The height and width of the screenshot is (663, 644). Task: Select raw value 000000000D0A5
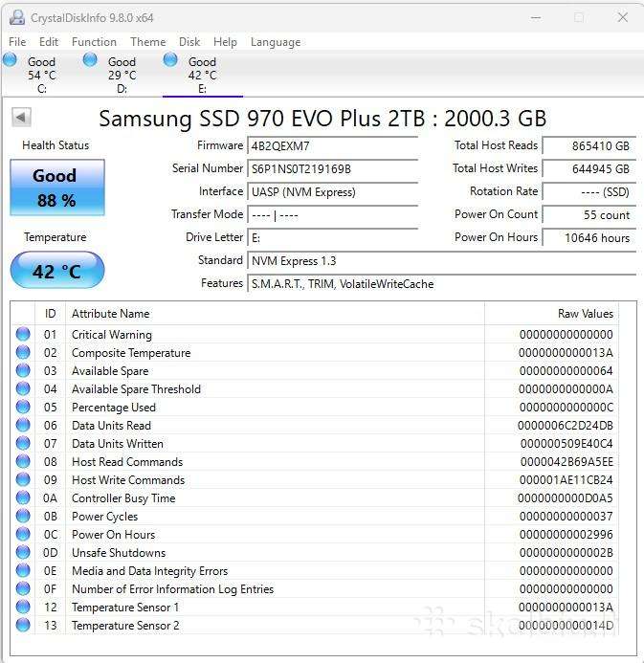point(565,498)
